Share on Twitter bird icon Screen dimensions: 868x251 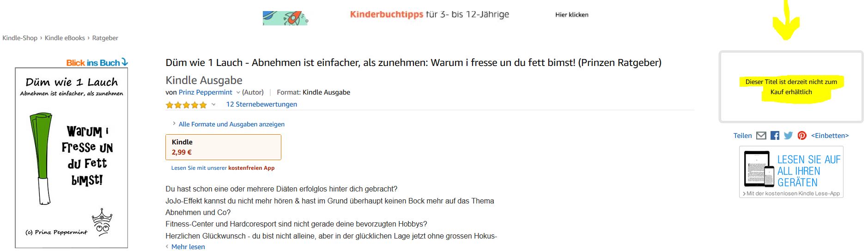coord(788,136)
